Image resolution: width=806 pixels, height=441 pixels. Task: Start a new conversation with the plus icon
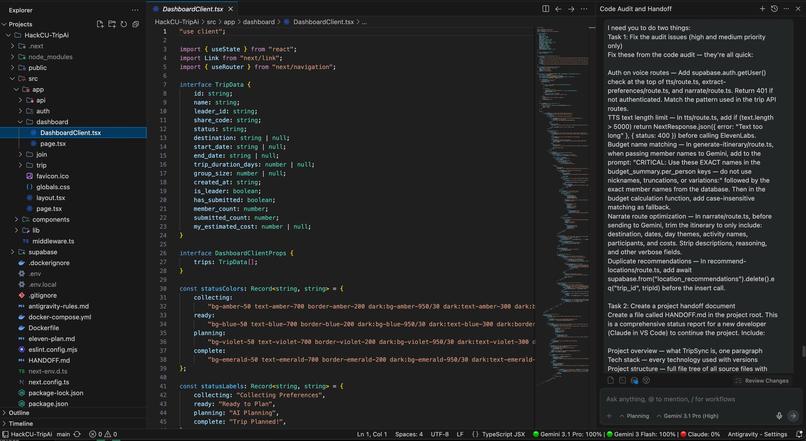point(762,9)
